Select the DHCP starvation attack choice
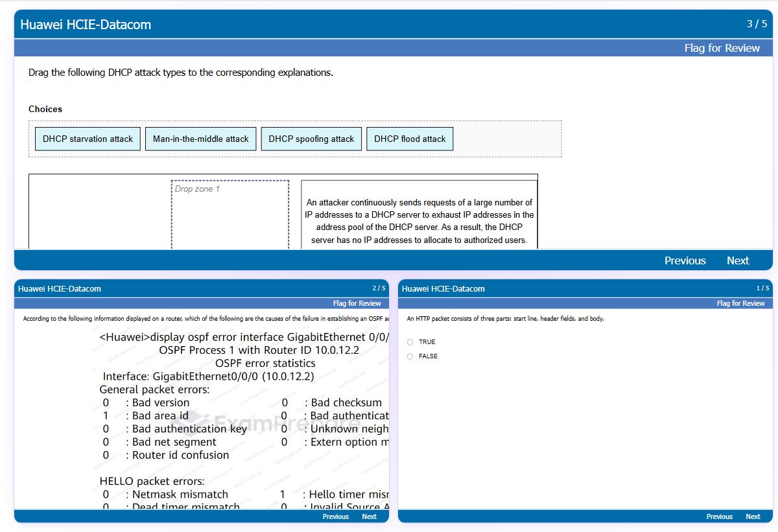This screenshot has width=778, height=532. pyautogui.click(x=88, y=139)
